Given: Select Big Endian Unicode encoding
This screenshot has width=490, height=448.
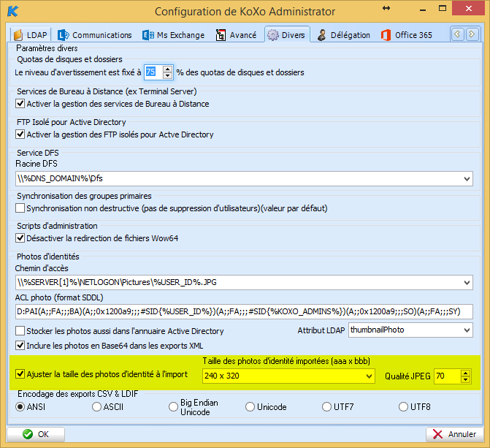Looking at the screenshot, I should (173, 406).
